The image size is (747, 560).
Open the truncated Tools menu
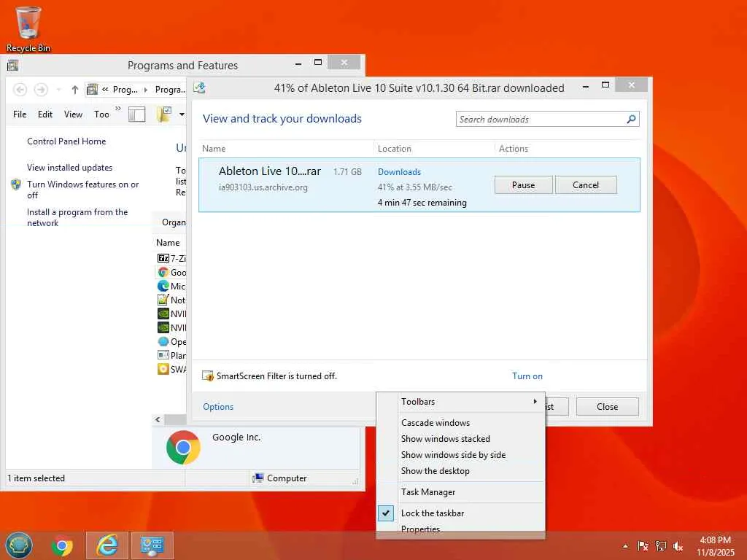[101, 114]
